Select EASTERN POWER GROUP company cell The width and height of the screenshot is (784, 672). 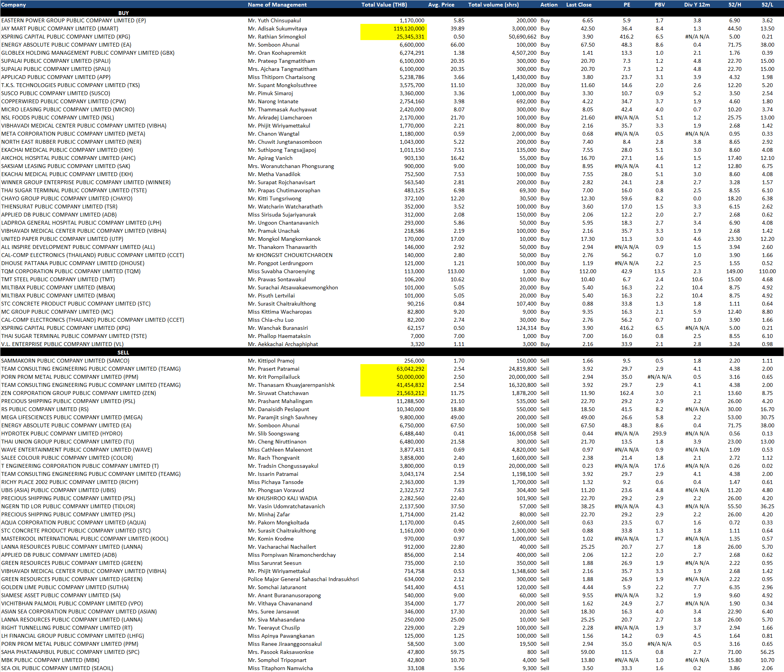[74, 20]
